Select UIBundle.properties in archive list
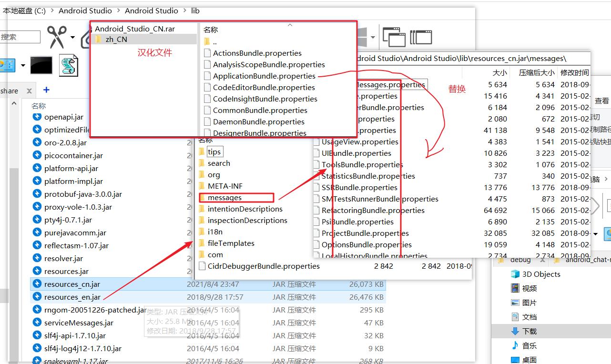The image size is (611, 364). [353, 153]
